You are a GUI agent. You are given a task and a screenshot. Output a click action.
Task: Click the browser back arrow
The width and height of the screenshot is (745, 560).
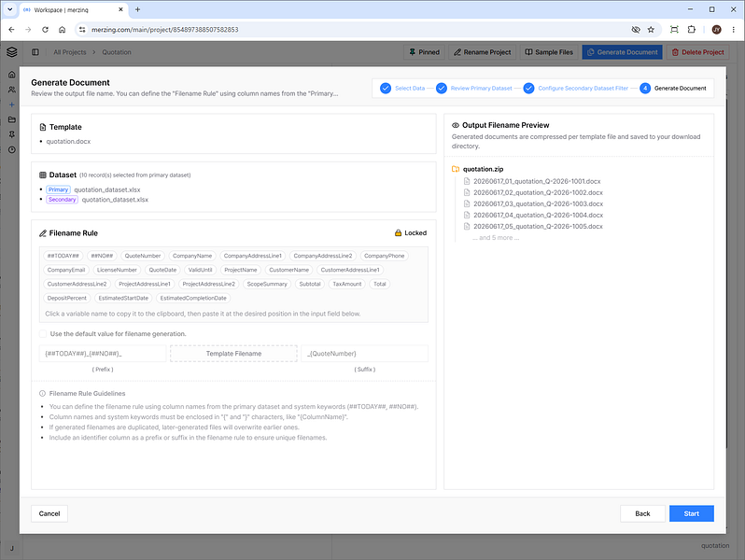click(x=11, y=30)
